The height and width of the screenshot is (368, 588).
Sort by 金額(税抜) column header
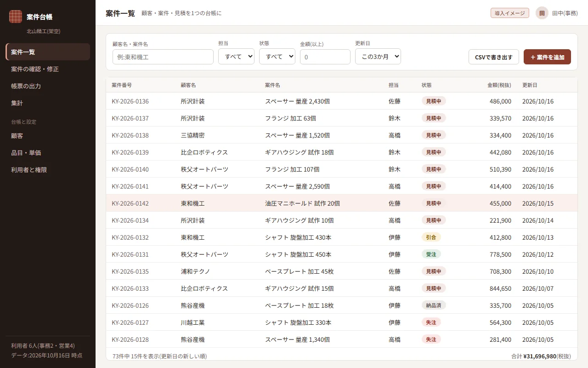pos(499,85)
